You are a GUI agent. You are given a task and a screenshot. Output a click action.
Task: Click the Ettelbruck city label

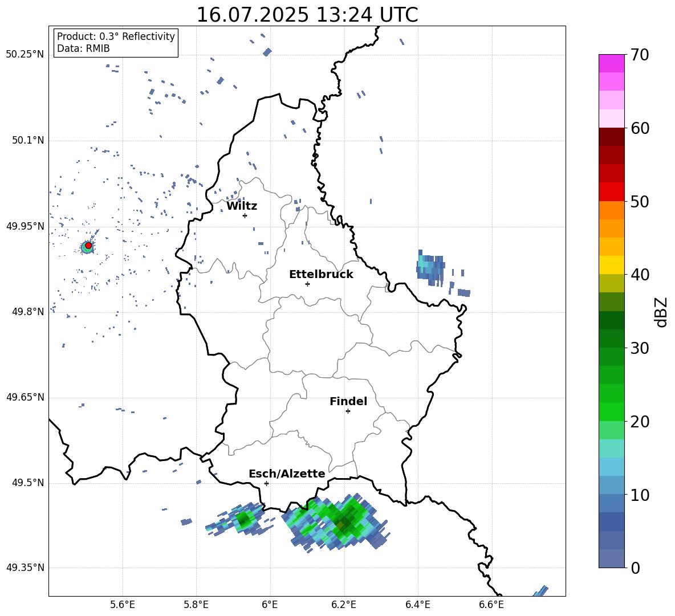click(321, 275)
